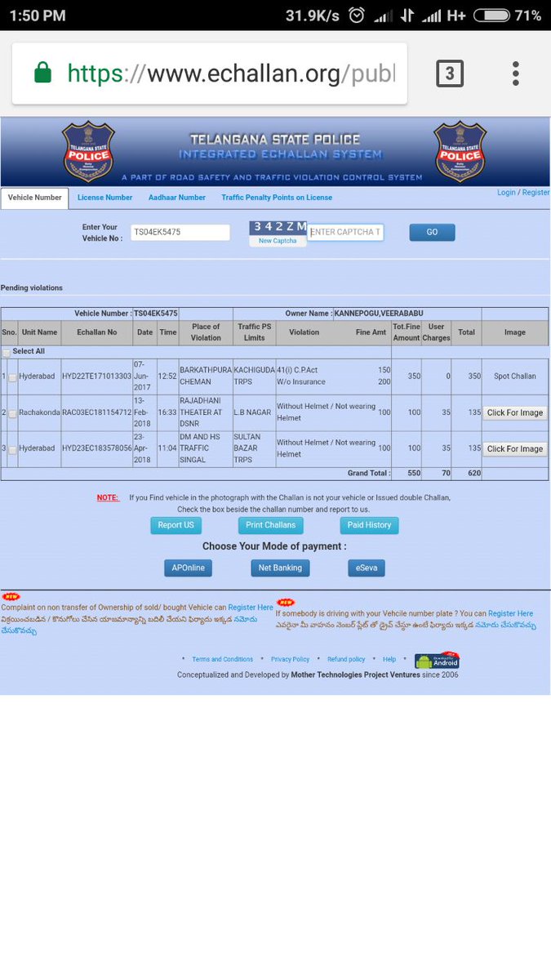
Task: Click the Place of Violation column header
Action: 206,332
